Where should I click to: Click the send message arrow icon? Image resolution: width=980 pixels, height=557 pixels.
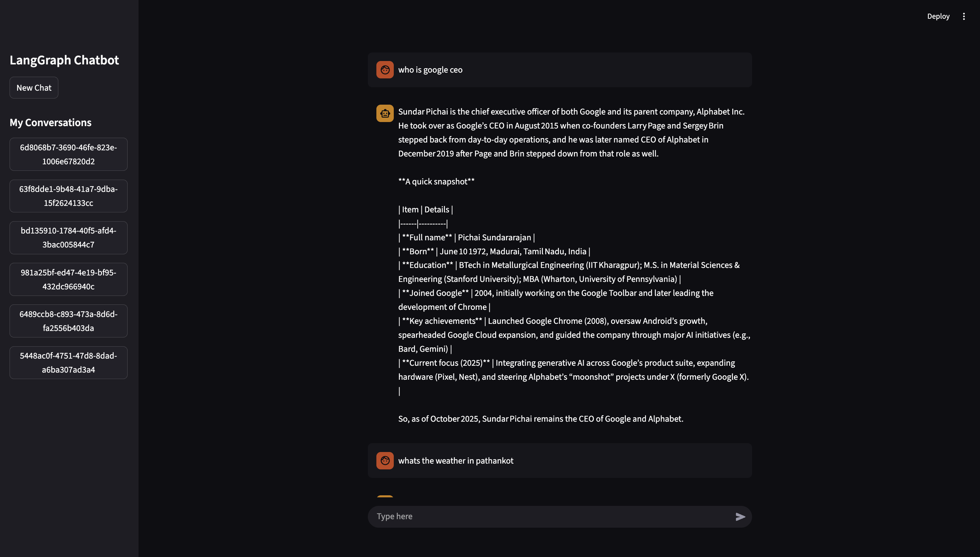[740, 517]
